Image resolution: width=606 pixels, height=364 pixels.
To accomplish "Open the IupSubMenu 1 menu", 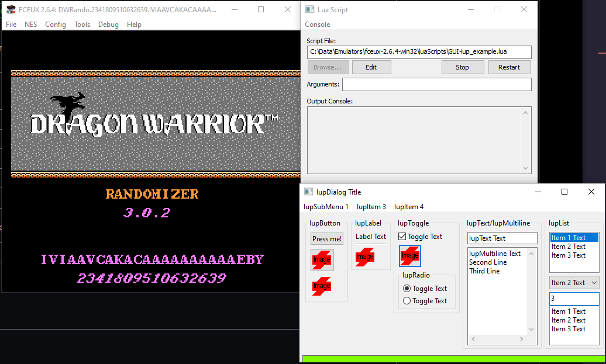I will tap(326, 206).
